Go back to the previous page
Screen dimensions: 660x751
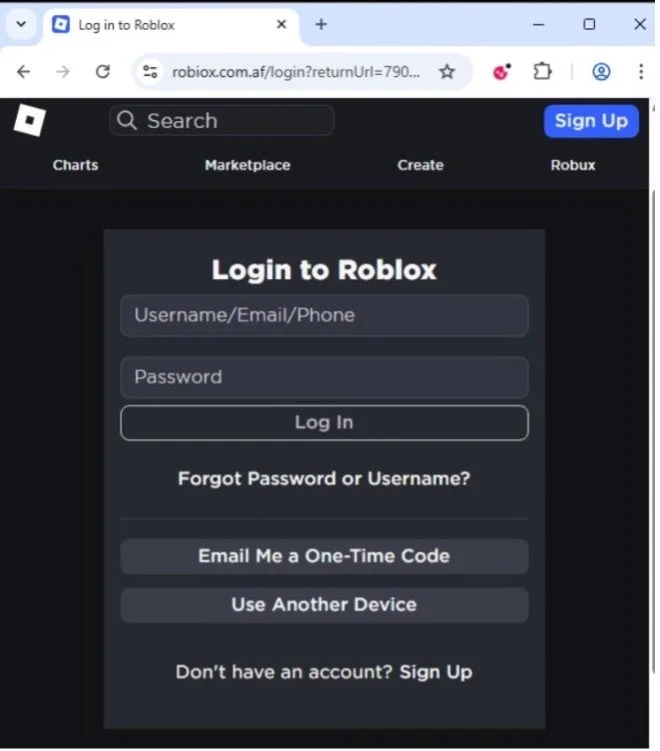click(23, 72)
